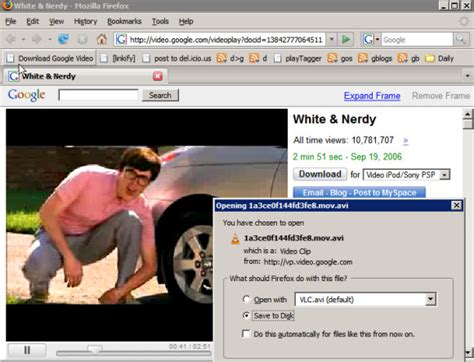Viewport: 474px width, 362px height.
Task: Open the Tools menu
Action: [x=160, y=21]
